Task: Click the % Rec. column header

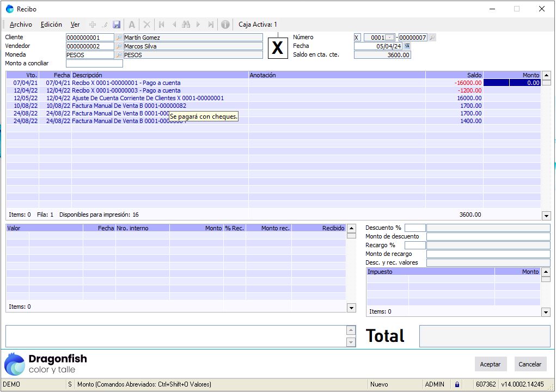Action: 234,228
